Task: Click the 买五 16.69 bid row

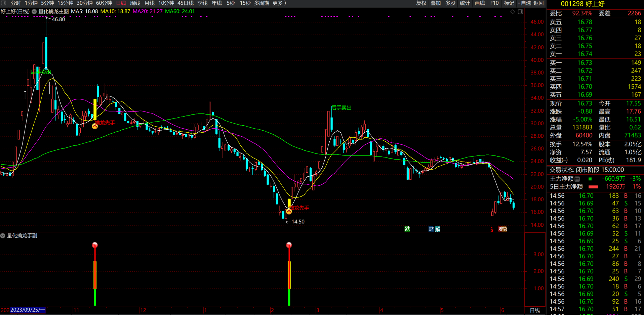Action: (x=595, y=95)
